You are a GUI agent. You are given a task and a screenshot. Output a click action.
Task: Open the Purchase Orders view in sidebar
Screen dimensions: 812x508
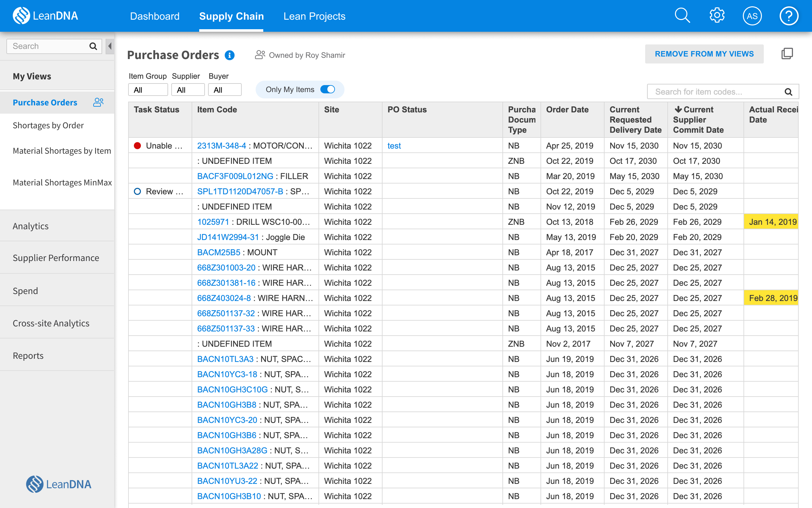[45, 103]
